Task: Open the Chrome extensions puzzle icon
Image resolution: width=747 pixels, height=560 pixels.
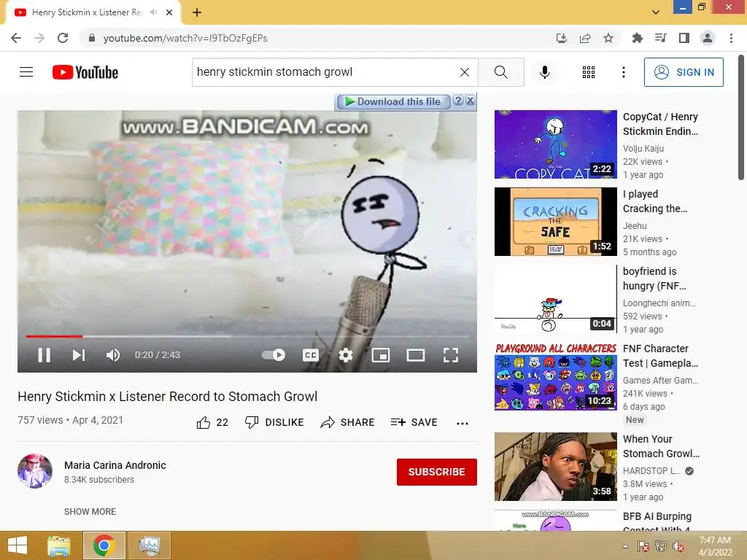Action: click(637, 38)
